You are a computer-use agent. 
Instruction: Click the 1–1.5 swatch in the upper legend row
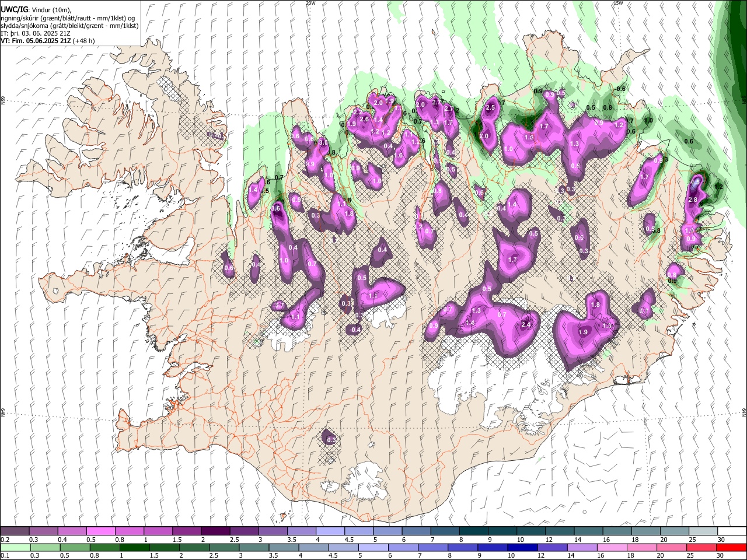pos(158,531)
